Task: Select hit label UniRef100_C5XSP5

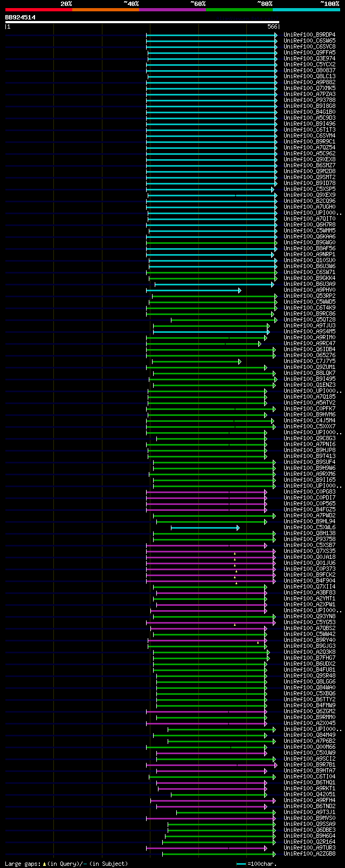Action: click(309, 189)
